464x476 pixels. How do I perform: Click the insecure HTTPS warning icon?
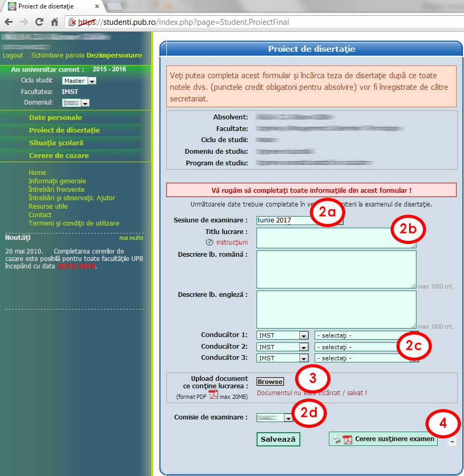72,22
